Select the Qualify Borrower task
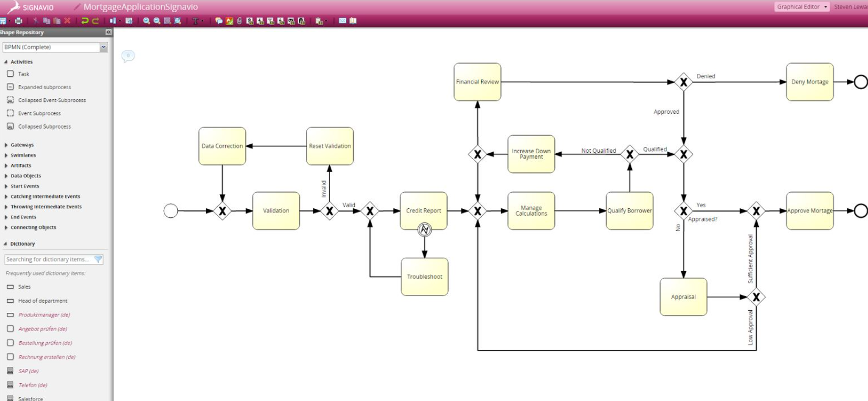The width and height of the screenshot is (868, 401). 630,210
